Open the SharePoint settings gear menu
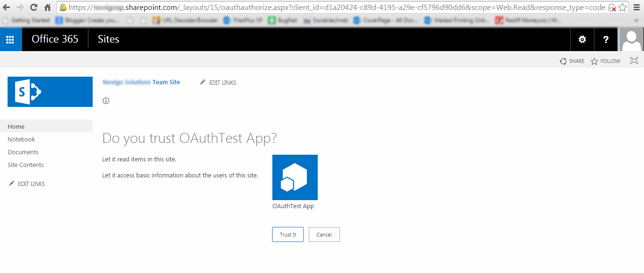The image size is (644, 273). point(582,39)
